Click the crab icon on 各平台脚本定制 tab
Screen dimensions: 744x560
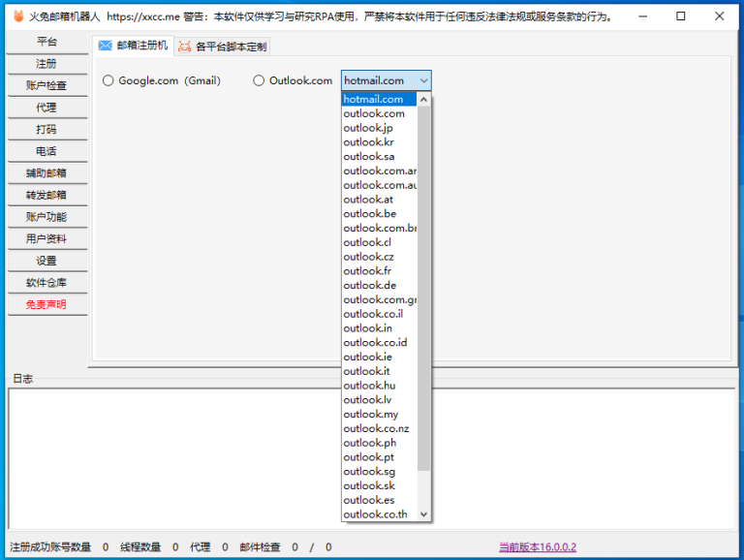pyautogui.click(x=185, y=47)
